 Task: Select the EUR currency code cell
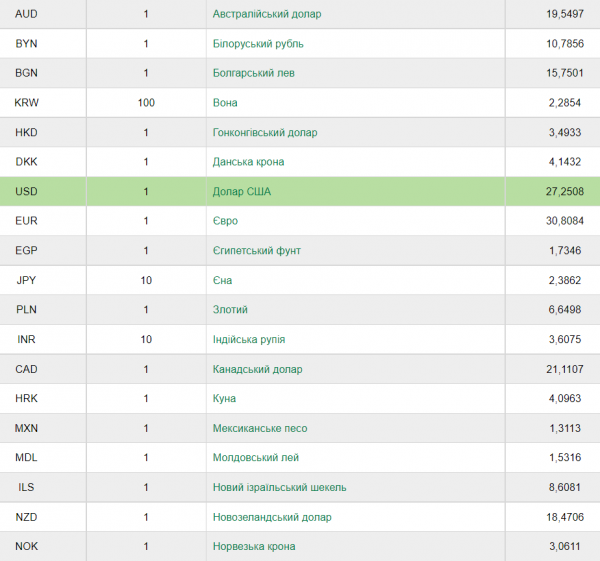click(43, 221)
